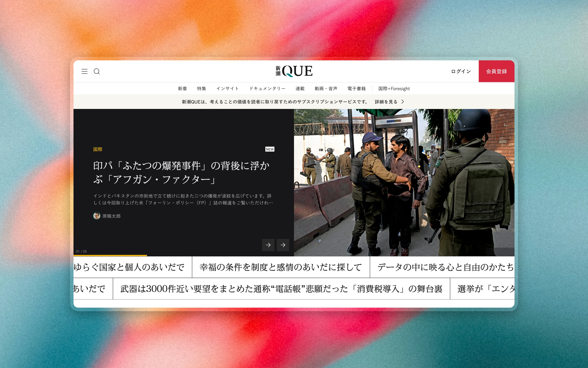Click the article summary starting インドとパキスタン
Image resolution: width=588 pixels, height=368 pixels.
(183, 199)
